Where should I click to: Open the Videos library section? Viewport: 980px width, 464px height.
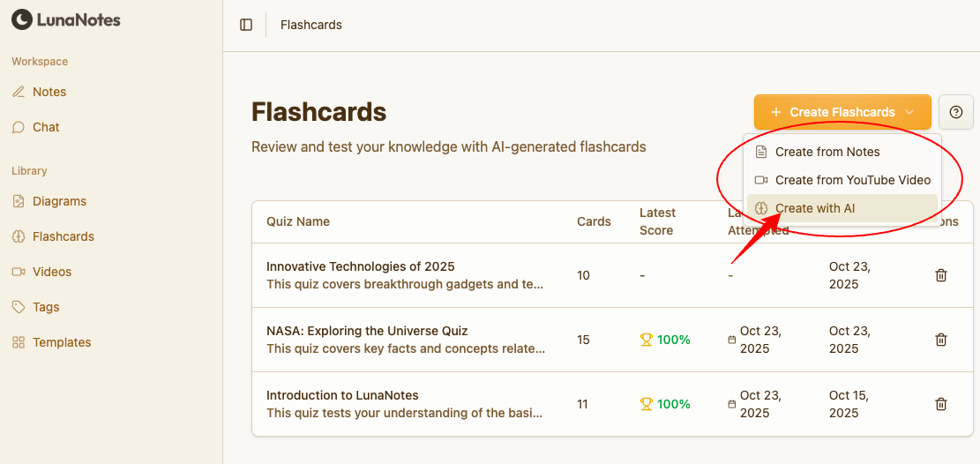52,272
